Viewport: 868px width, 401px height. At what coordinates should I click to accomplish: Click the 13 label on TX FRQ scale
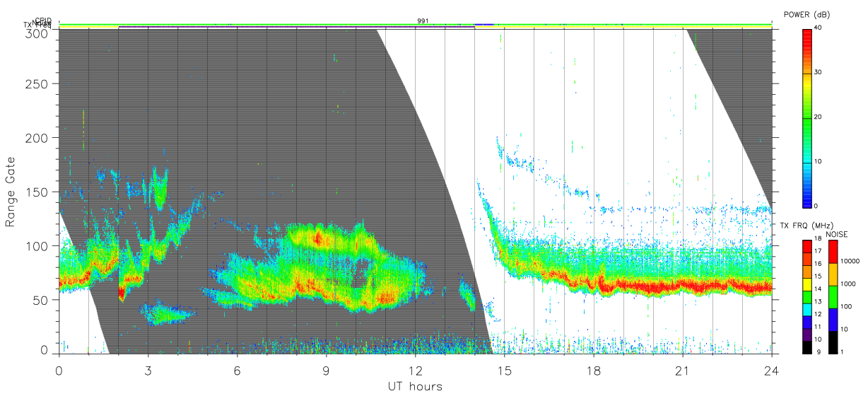tap(818, 301)
